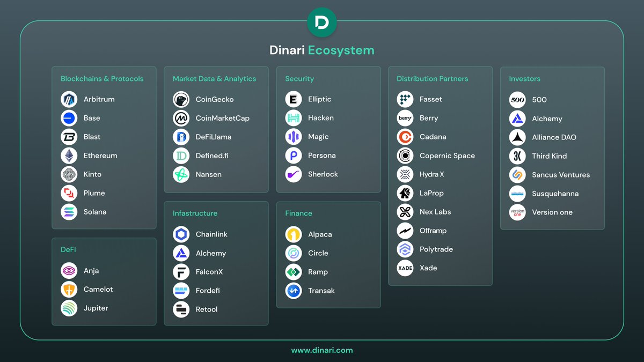Click the Ethereum logo icon
This screenshot has width=644, height=362.
tap(69, 156)
